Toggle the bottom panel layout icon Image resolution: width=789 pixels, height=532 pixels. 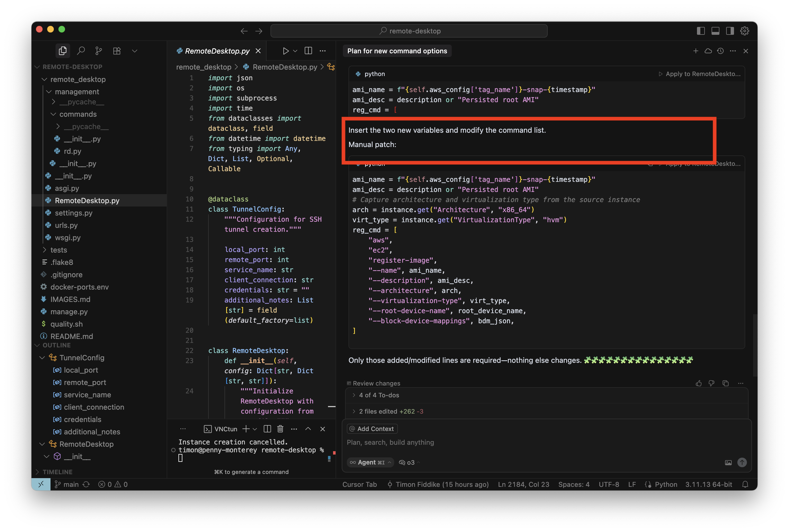click(715, 31)
